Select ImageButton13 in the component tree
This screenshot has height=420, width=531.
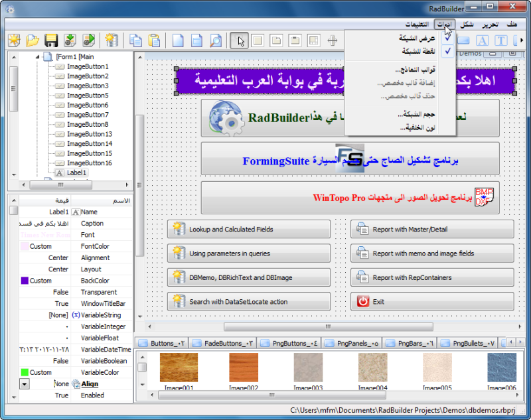pos(90,134)
